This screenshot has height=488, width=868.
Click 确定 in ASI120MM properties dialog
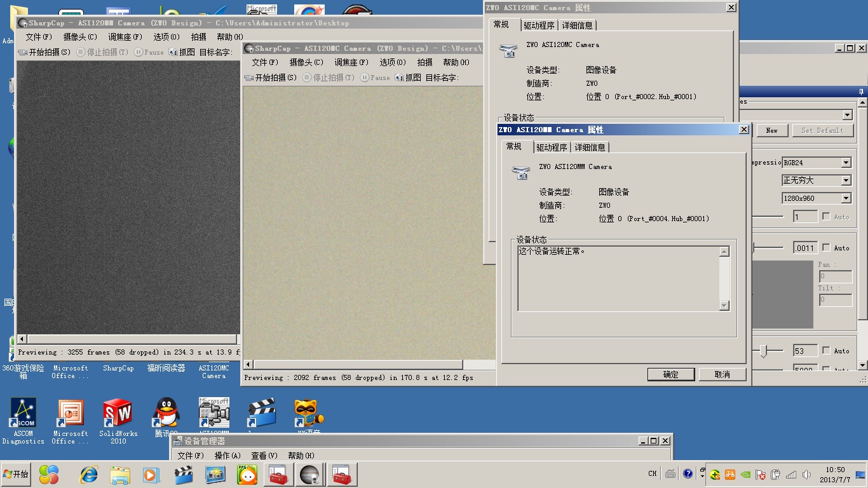tap(671, 374)
